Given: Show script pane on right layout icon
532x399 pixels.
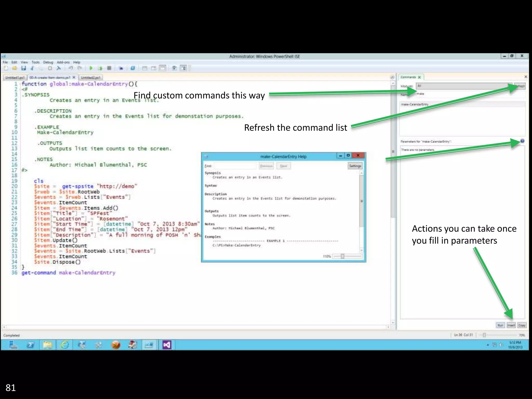Looking at the screenshot, I should pos(154,68).
